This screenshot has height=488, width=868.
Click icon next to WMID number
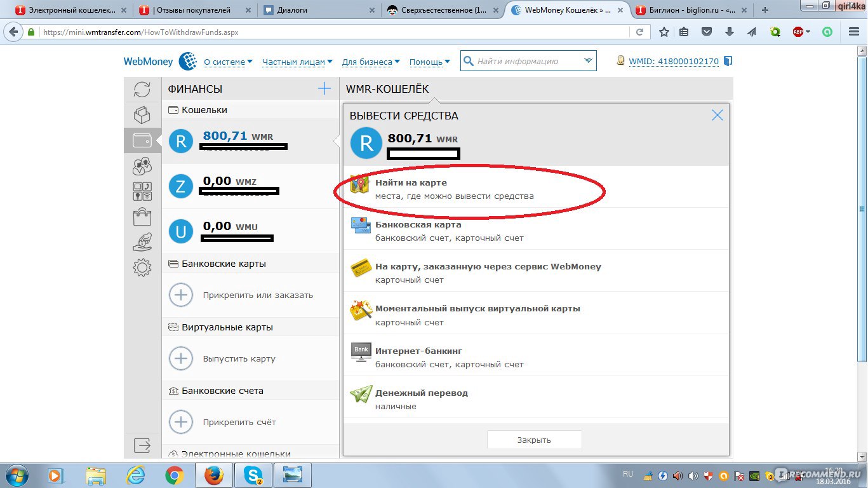coord(728,61)
